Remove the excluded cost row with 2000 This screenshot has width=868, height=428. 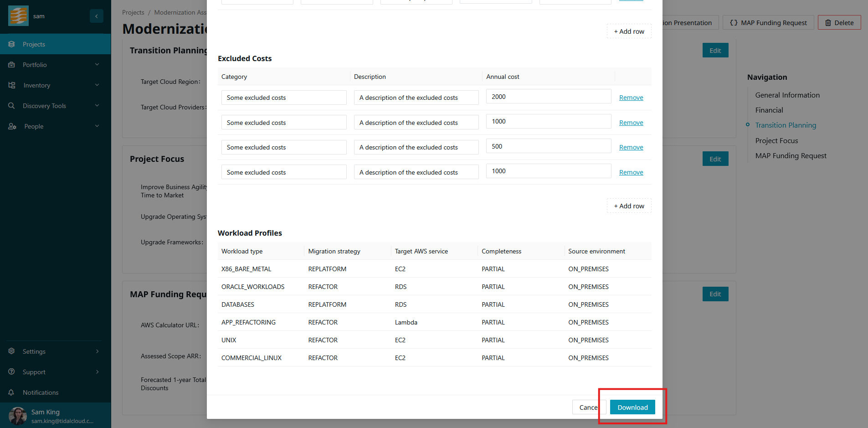coord(631,98)
